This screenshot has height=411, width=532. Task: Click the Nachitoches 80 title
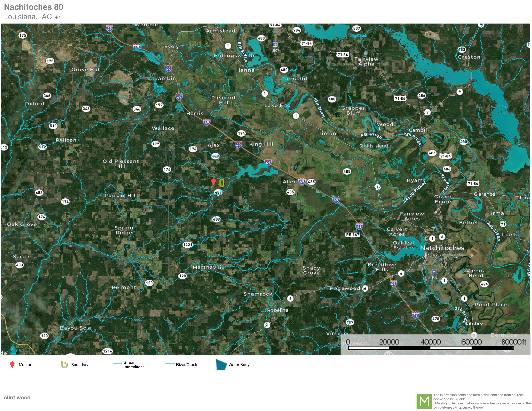pos(34,7)
